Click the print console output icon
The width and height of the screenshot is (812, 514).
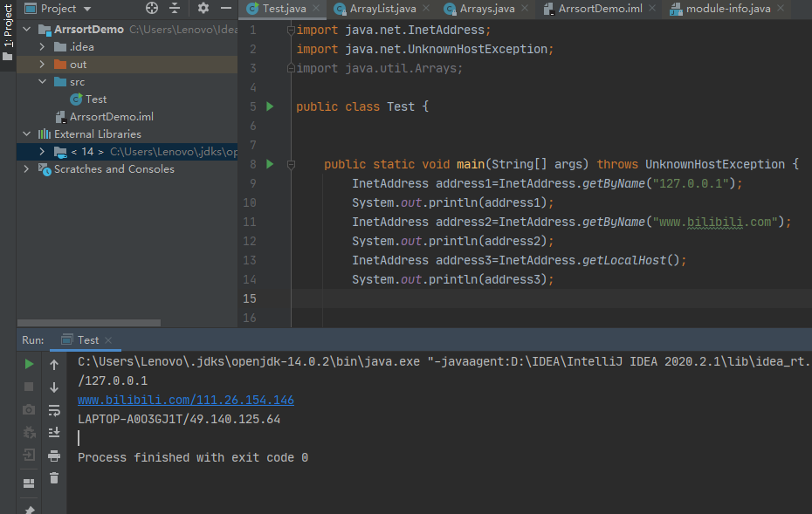[x=54, y=456]
